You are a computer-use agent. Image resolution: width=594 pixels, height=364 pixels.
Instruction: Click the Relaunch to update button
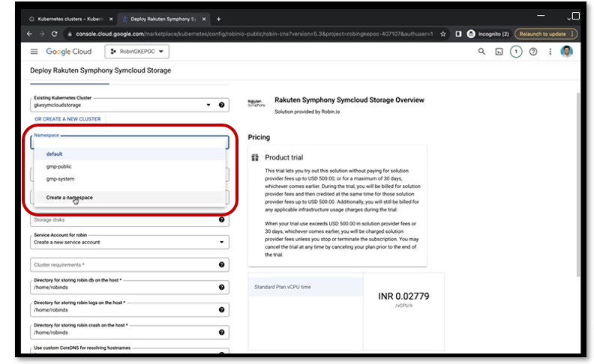[546, 34]
